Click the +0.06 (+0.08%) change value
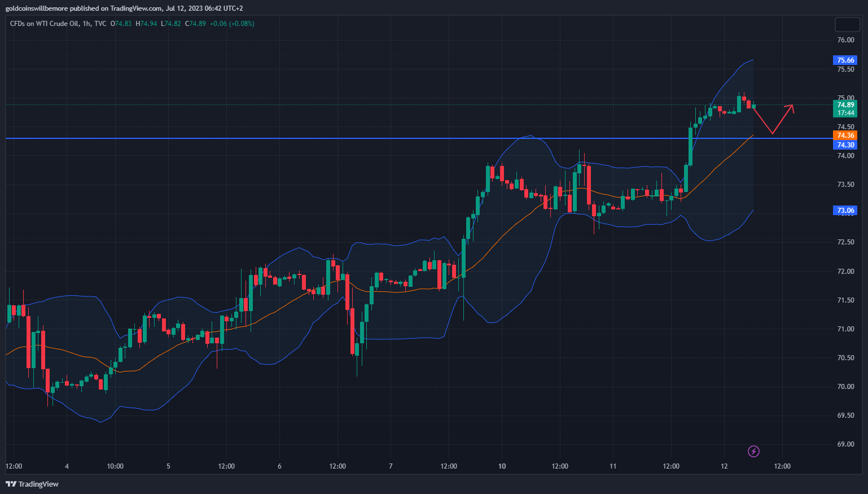This screenshot has height=494, width=868. (232, 24)
